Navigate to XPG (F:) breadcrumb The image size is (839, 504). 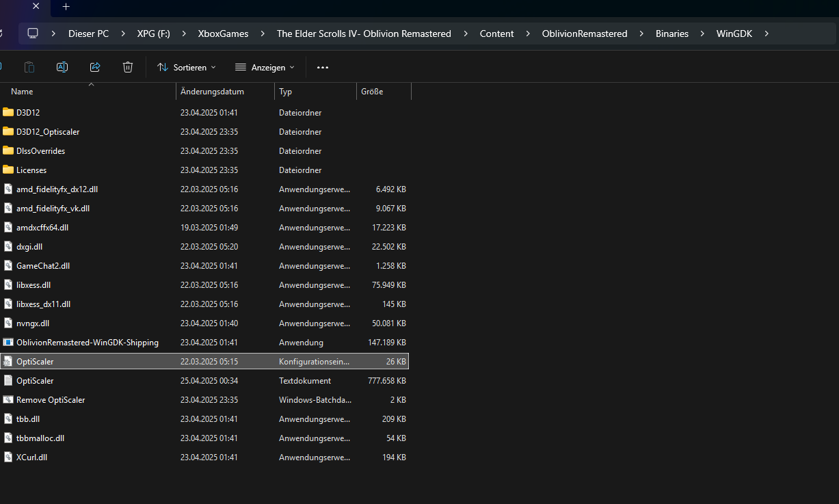pos(154,34)
